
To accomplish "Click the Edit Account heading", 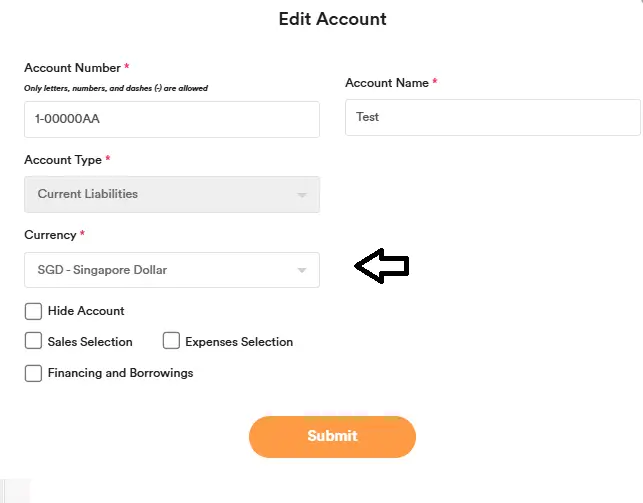I will pos(332,19).
